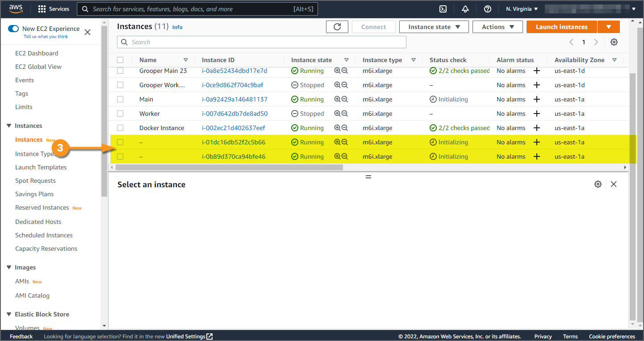Click the split panel resize handle
Viewport: 644px width, 341px height.
tap(368, 177)
